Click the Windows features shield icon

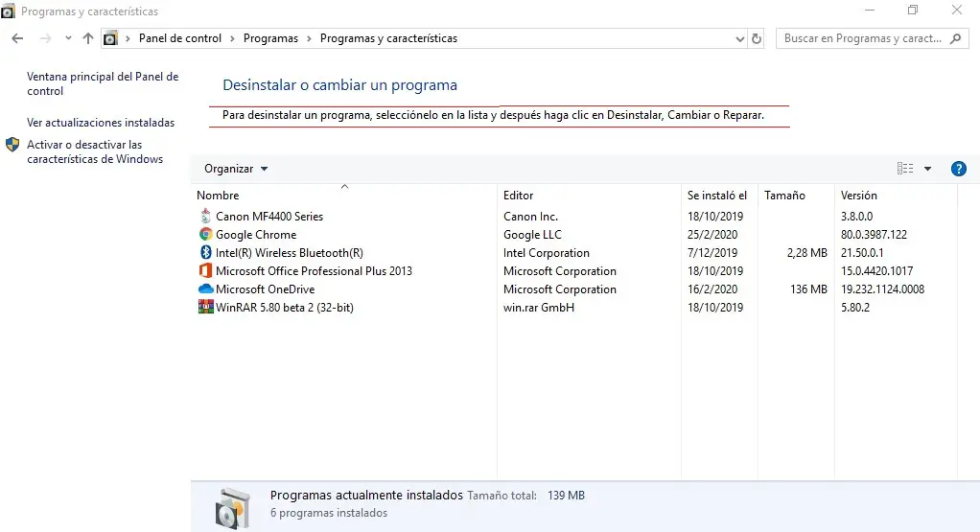click(12, 145)
